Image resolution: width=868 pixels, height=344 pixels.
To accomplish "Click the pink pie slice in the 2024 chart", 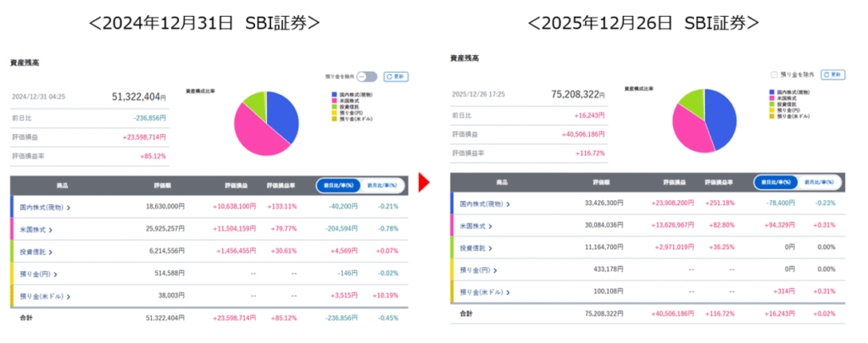I will 257,136.
